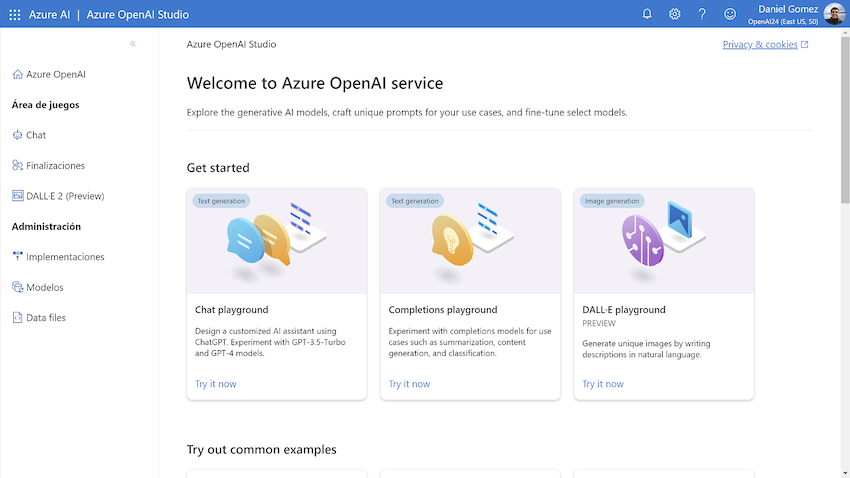Select Modelos in the sidebar
The image size is (850, 478).
coord(44,288)
